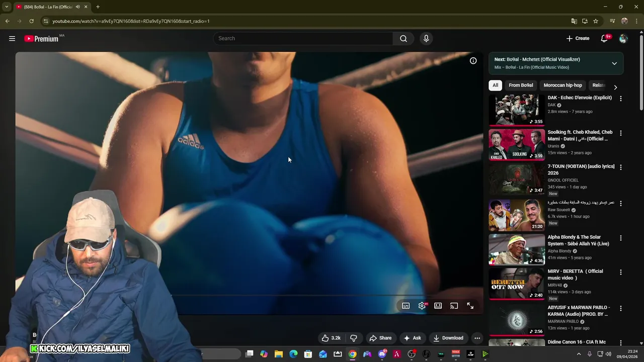Select the partially visible Related chip
This screenshot has height=362, width=644.
coord(598,85)
